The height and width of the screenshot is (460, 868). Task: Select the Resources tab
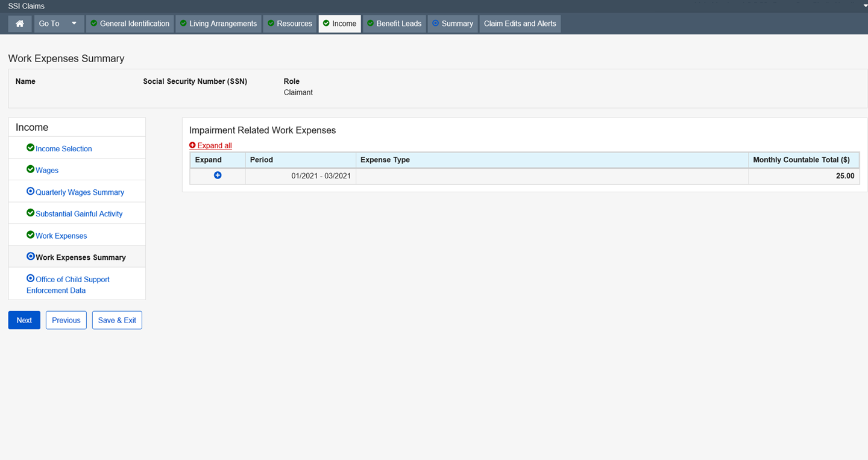(290, 24)
